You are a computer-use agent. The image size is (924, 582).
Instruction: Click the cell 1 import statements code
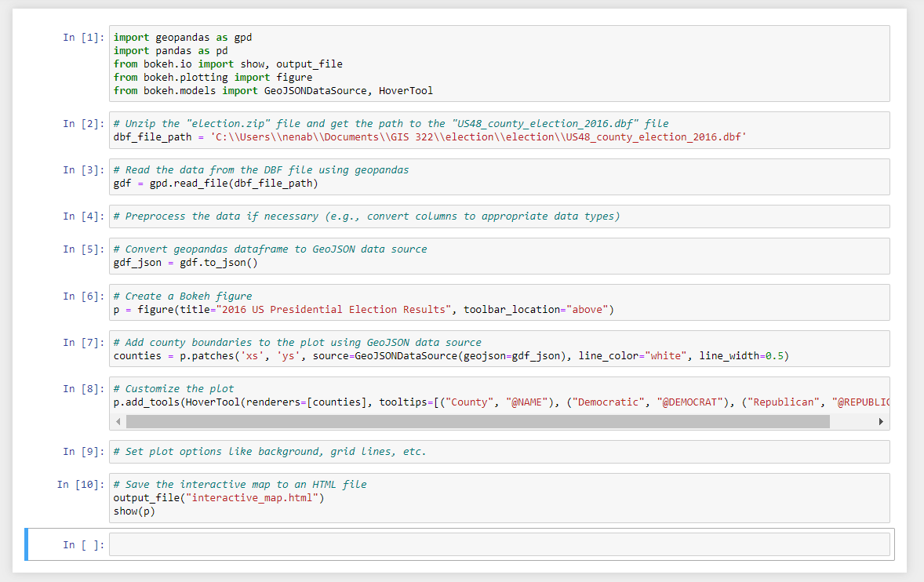[499, 64]
